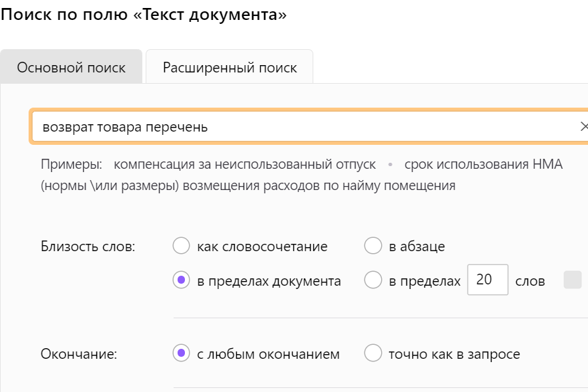This screenshot has height=392, width=588.
Task: Apply the "(нормы \или размеры) возмещения расходов" example
Action: tap(247, 185)
